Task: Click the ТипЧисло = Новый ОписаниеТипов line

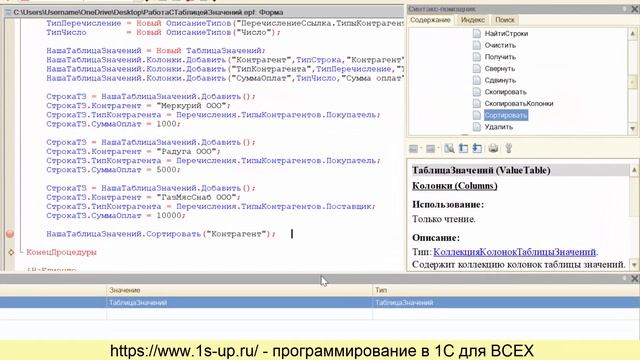Action: (163, 32)
